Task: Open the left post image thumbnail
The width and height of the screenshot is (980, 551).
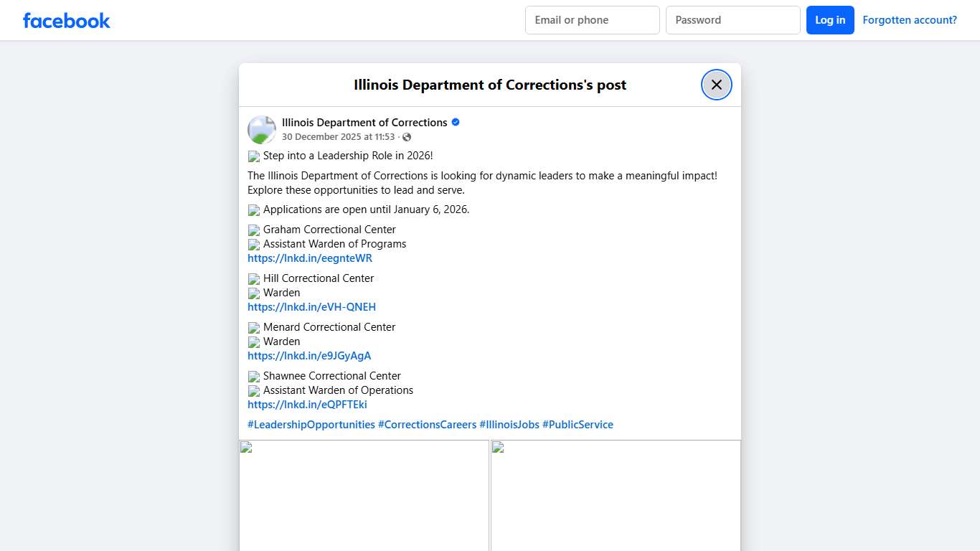Action: [x=364, y=495]
